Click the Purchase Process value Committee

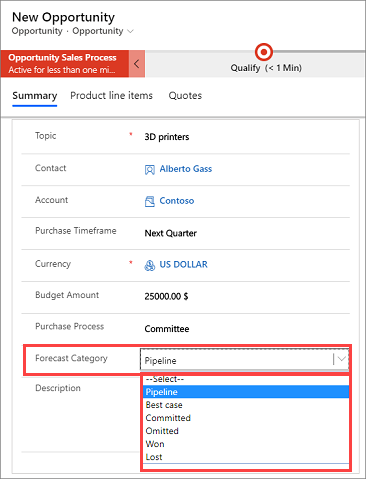tap(167, 329)
